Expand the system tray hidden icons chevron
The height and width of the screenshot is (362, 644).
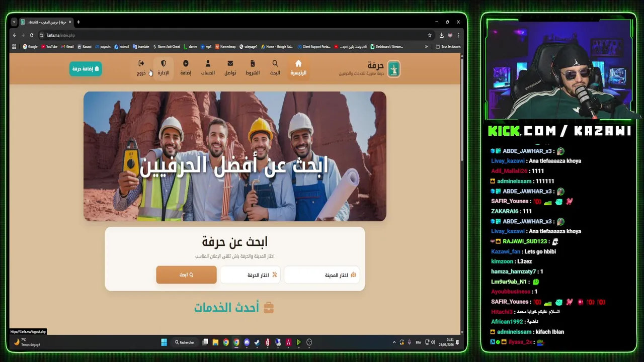tap(394, 342)
